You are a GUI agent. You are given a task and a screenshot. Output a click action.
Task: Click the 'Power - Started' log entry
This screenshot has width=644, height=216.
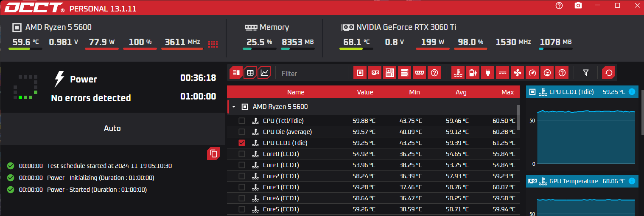point(97,190)
